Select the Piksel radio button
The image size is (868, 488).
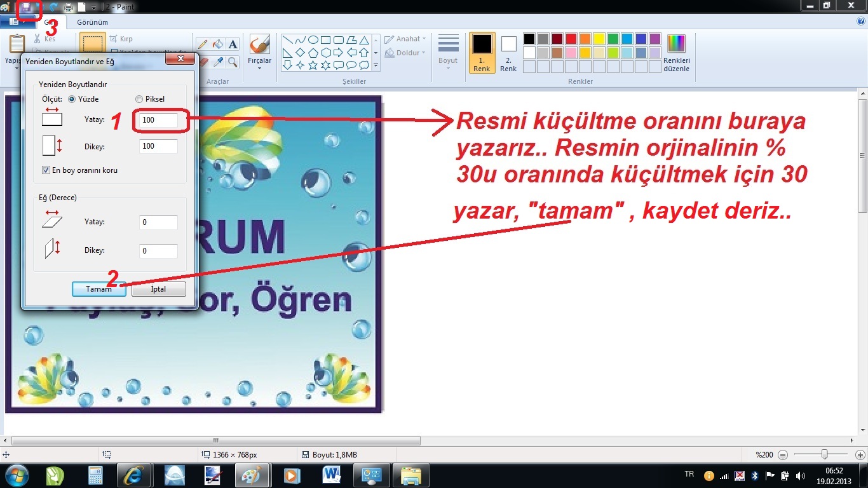(139, 99)
